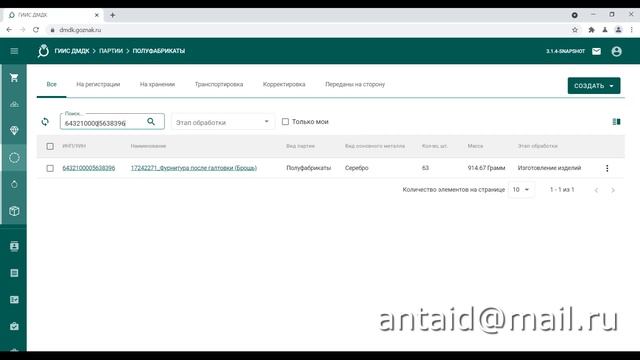Click the Этап обработки column header
Image resolution: width=640 pixels, height=360 pixels.
(x=538, y=146)
